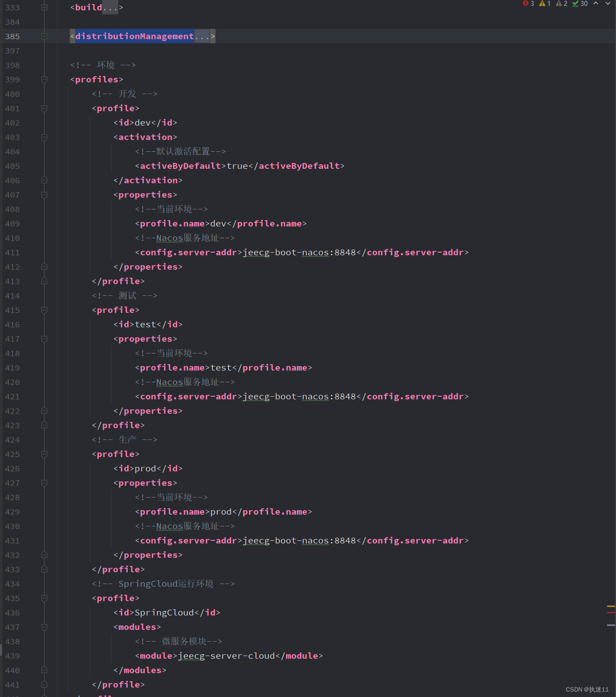Expand the folded build block on line 333
The image size is (616, 697).
coord(44,7)
